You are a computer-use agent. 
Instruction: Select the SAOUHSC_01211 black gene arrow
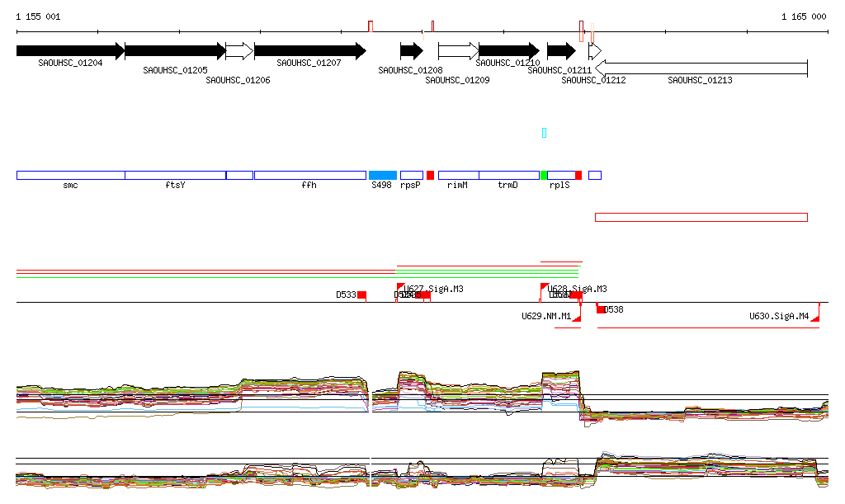coord(561,51)
